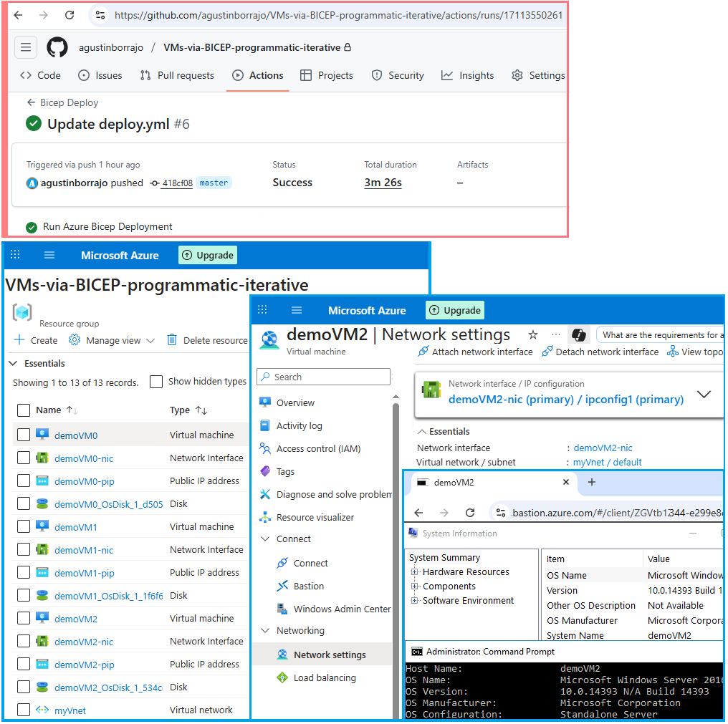Open the Code tab
The width and height of the screenshot is (728, 724).
coord(40,75)
